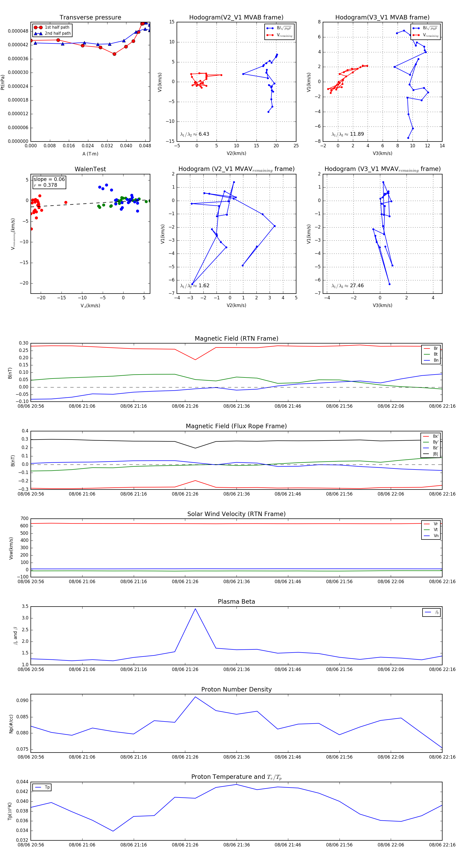Select the "Proton Number Density" panel title

(236, 689)
